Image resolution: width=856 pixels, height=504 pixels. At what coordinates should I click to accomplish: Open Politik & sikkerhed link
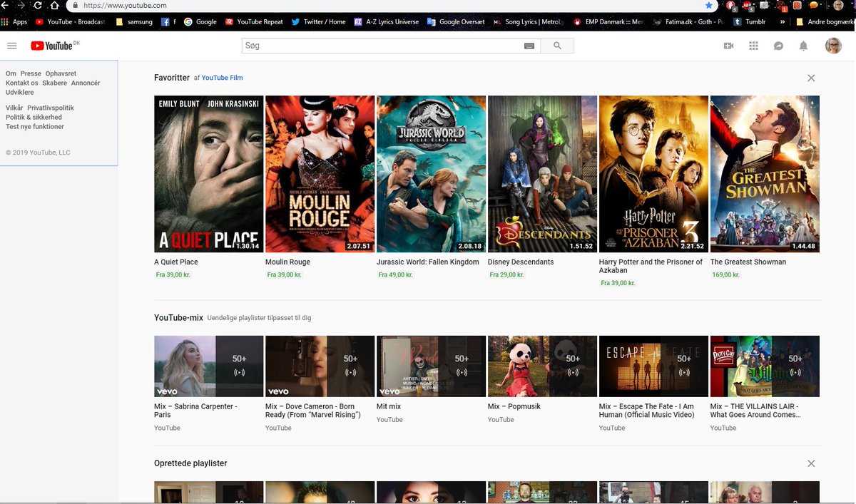pyautogui.click(x=34, y=117)
